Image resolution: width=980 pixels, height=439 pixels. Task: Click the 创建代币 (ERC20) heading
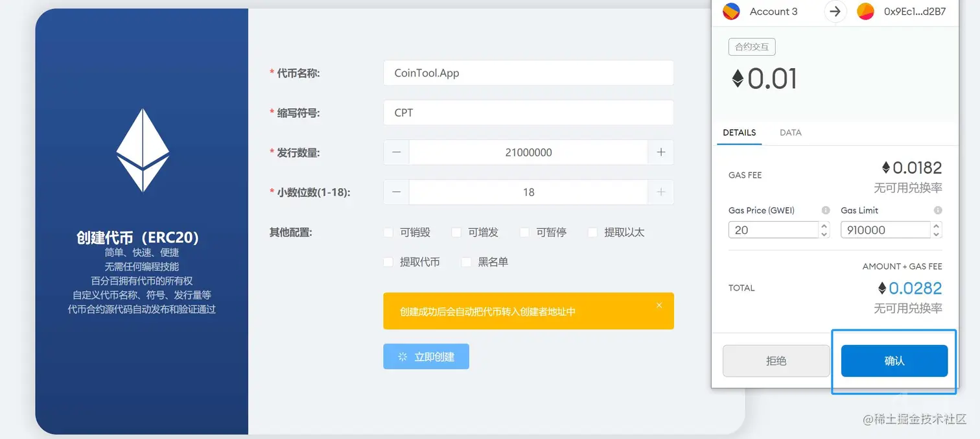(x=137, y=237)
